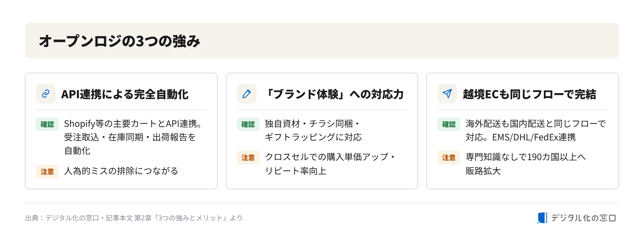The image size is (644, 248).
Task: Click the green 確認 badge in the 越境EC card
Action: pos(449,124)
